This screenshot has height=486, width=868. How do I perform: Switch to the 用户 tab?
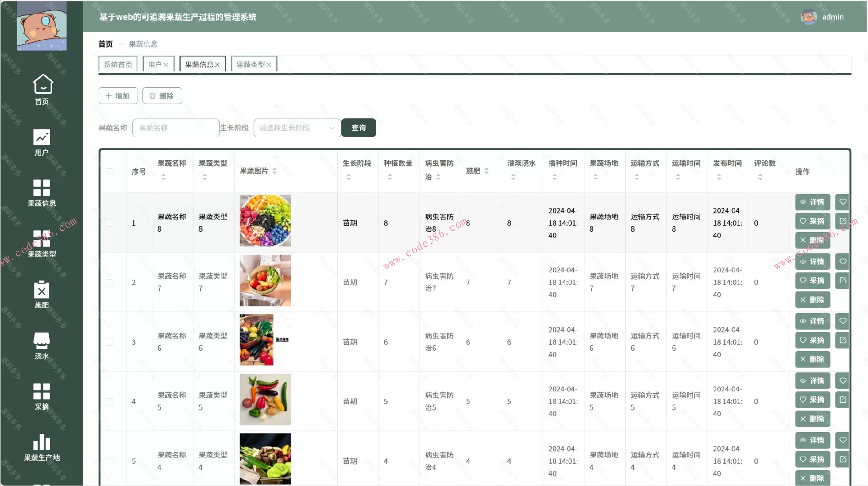[x=156, y=63]
